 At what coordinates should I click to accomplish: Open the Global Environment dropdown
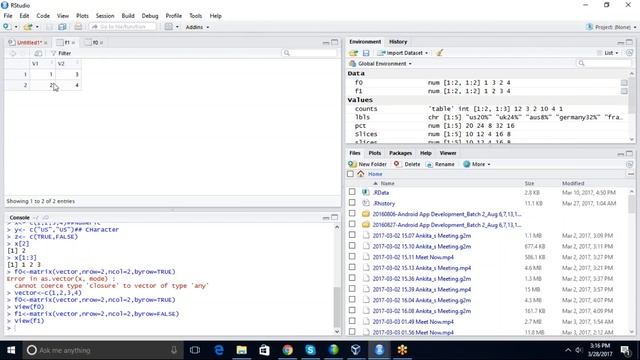click(x=381, y=64)
